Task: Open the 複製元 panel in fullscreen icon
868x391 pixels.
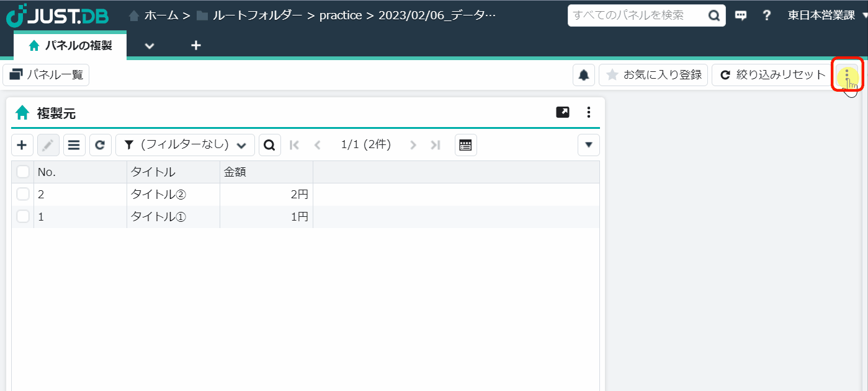Action: pos(562,112)
